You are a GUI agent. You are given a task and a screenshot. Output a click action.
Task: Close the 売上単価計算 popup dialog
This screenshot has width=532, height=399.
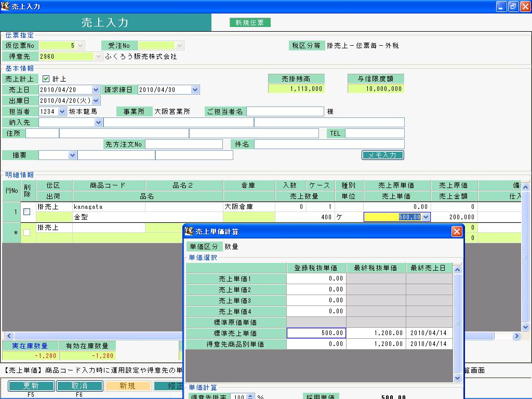tap(457, 231)
